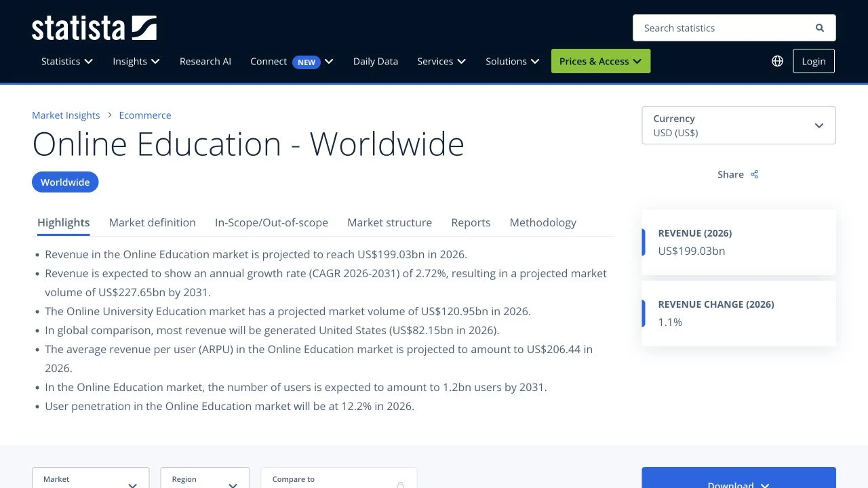The width and height of the screenshot is (868, 488).
Task: Open the In-Scope/Out-of-scope tab
Action: pyautogui.click(x=271, y=222)
